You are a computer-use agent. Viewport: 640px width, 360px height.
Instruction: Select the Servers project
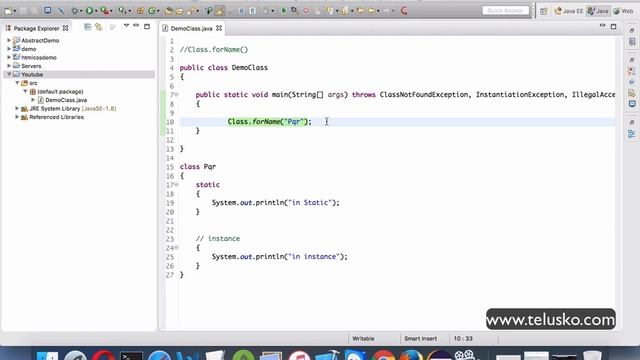pos(31,66)
